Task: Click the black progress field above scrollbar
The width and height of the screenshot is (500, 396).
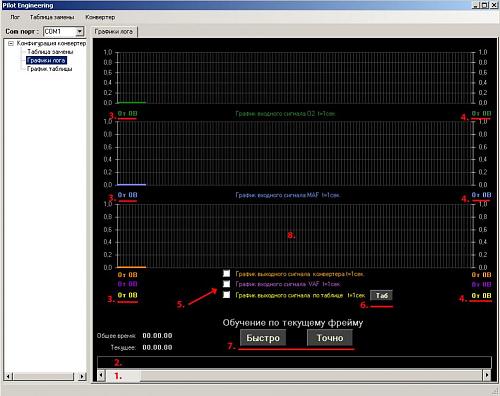Action: (x=294, y=362)
